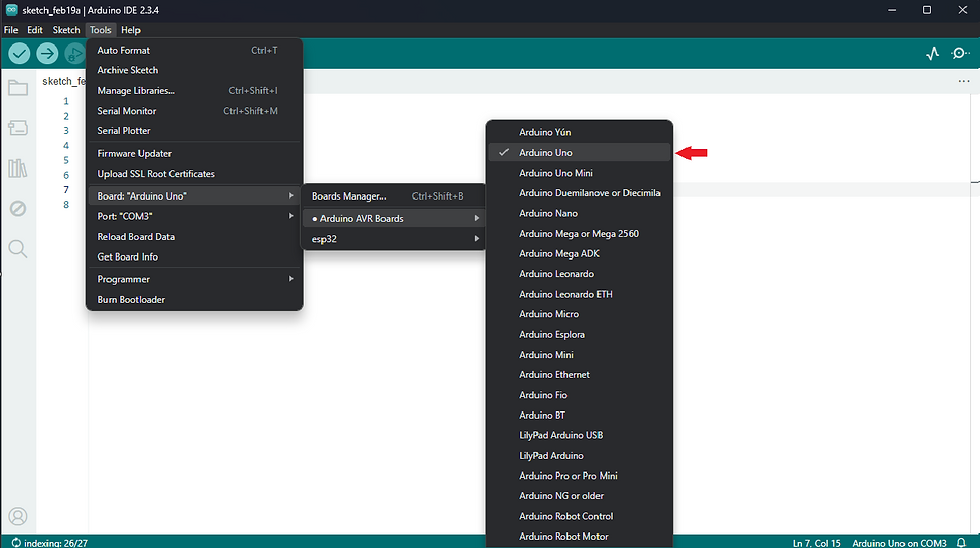Screen dimensions: 980x548
Task: Select the Arduino Fio board
Action: point(579,395)
